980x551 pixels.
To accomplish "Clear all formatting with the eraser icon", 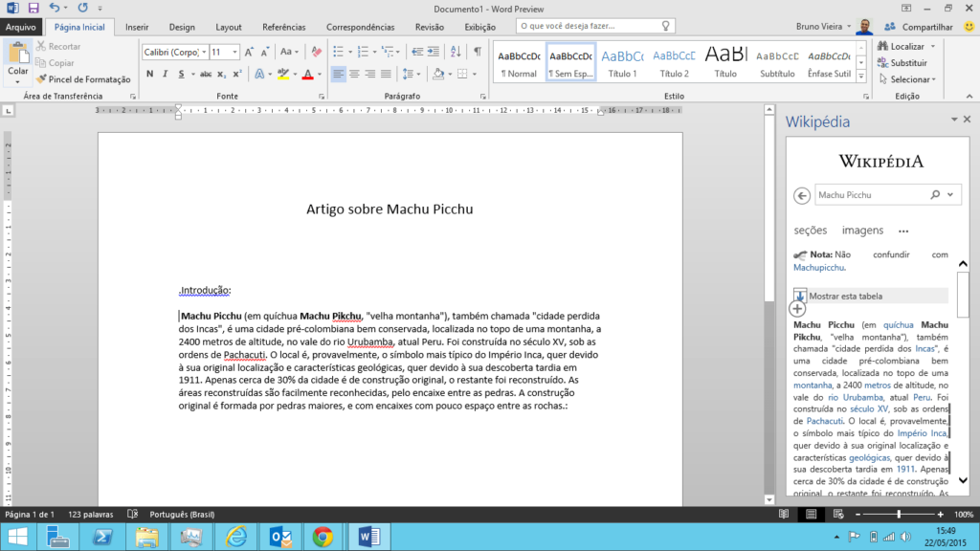I will pos(316,52).
